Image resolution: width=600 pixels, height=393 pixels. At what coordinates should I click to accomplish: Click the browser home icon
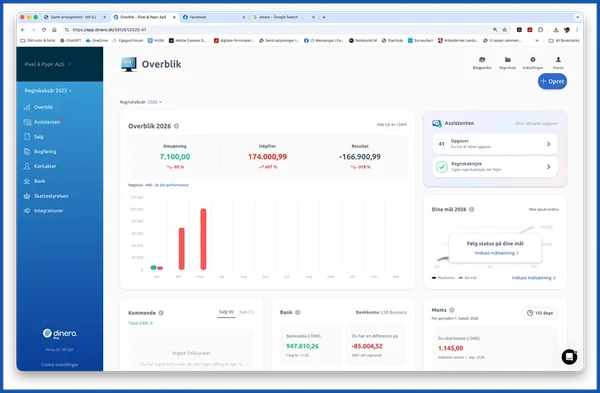point(54,29)
